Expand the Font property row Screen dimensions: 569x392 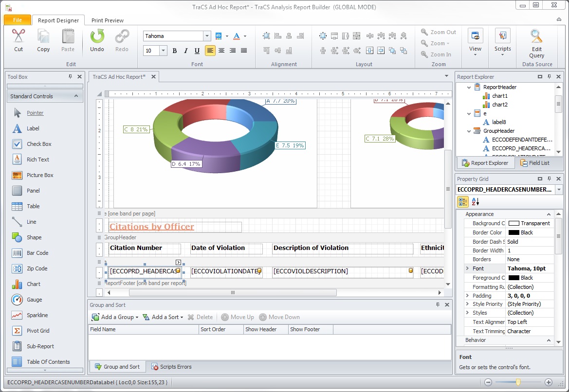(x=467, y=268)
